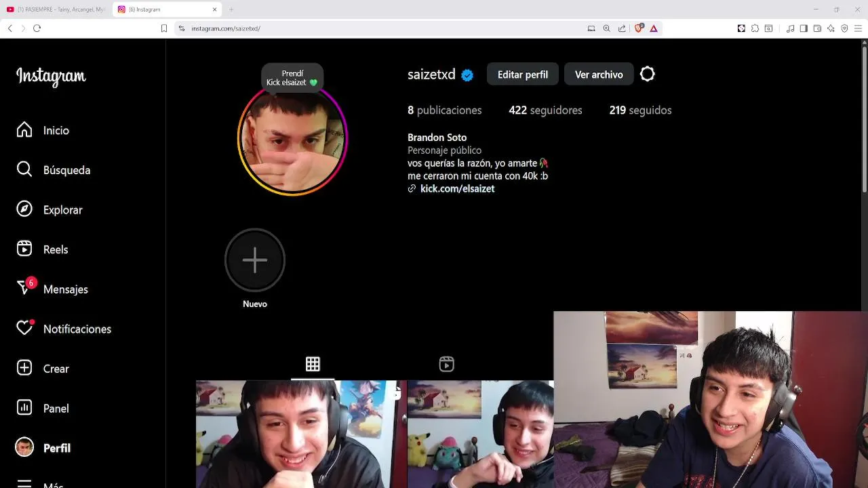
Task: Open the profile options gear icon
Action: click(648, 74)
